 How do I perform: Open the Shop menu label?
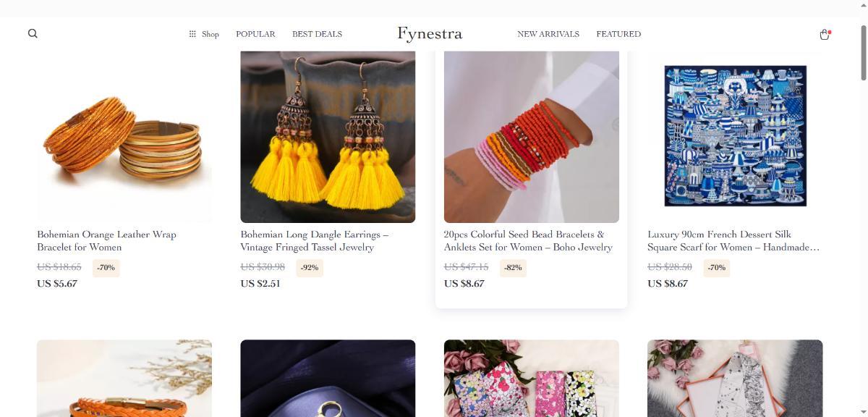(x=210, y=34)
